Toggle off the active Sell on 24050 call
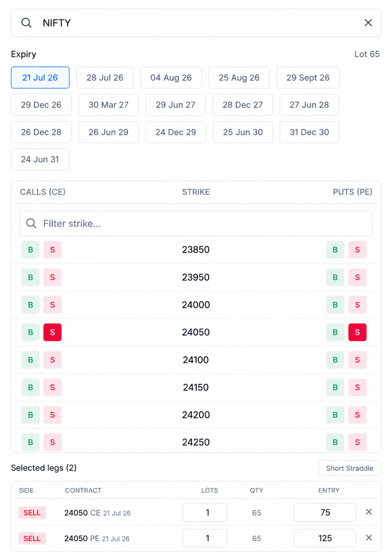Image resolution: width=392 pixels, height=556 pixels. click(52, 332)
